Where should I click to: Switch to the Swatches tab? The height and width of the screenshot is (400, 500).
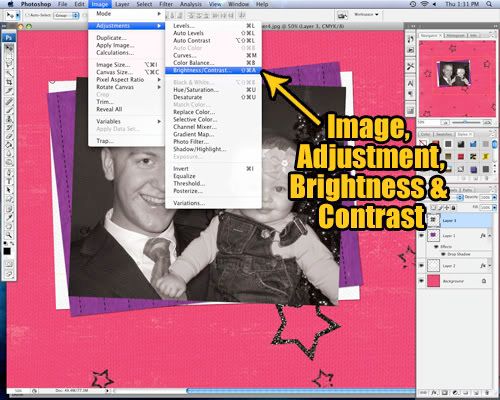443,134
